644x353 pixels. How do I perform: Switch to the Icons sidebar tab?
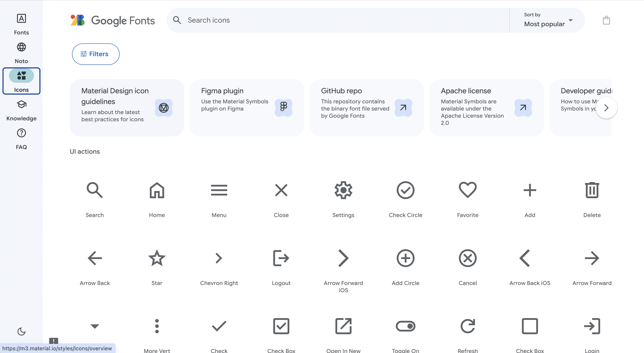tap(21, 81)
